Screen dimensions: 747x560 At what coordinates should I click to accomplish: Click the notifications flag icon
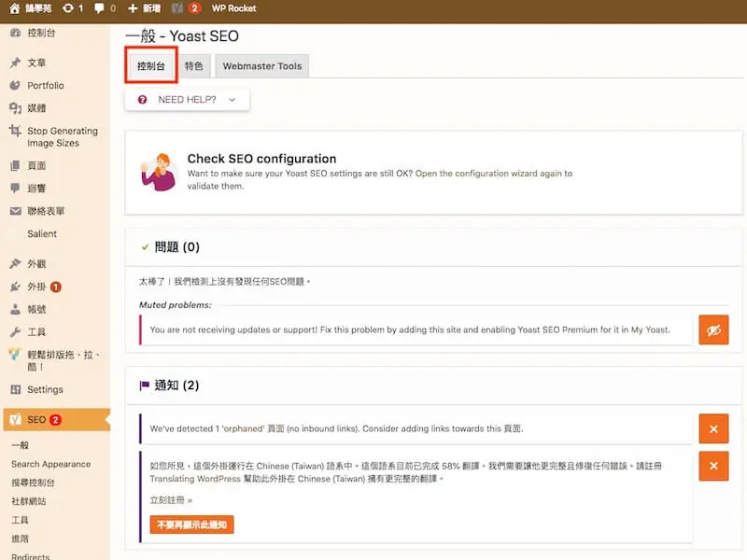(145, 385)
